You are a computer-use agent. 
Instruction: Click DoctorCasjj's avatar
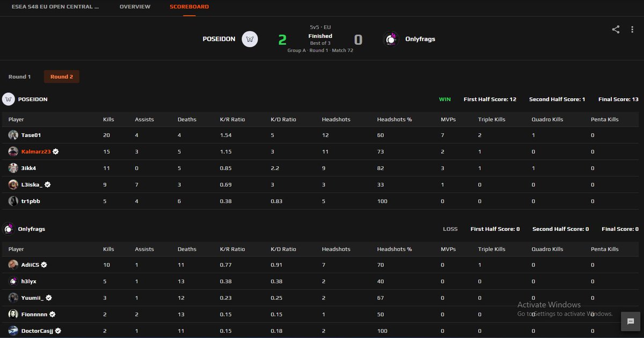coord(13,331)
